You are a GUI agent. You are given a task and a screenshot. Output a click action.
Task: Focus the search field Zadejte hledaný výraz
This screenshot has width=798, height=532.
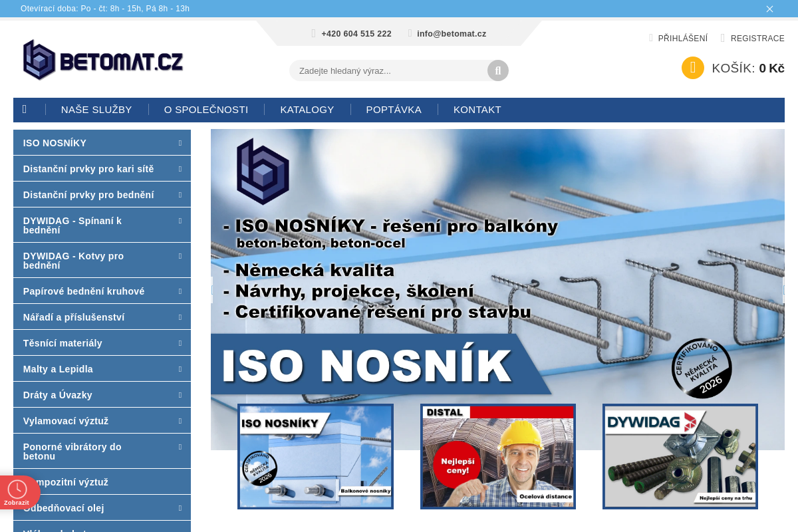[x=389, y=70]
